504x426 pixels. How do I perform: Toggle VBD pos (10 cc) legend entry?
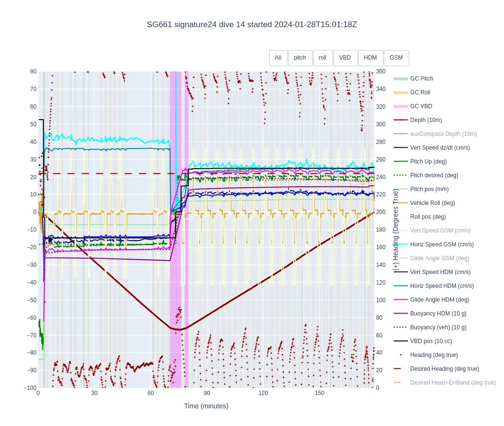click(431, 341)
